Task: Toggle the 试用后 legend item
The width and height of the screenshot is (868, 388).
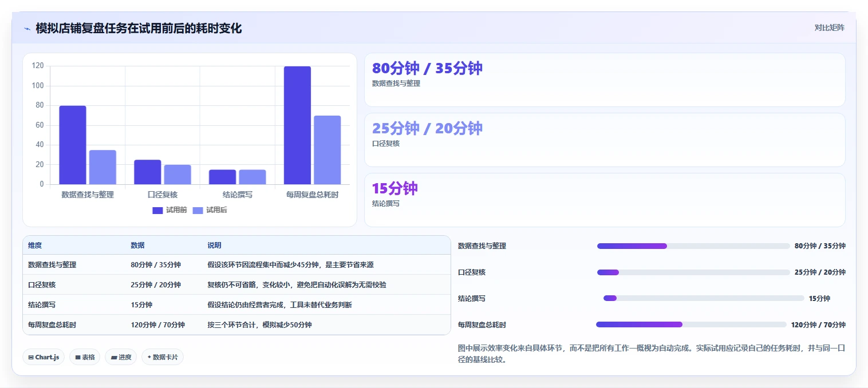Action: [210, 210]
